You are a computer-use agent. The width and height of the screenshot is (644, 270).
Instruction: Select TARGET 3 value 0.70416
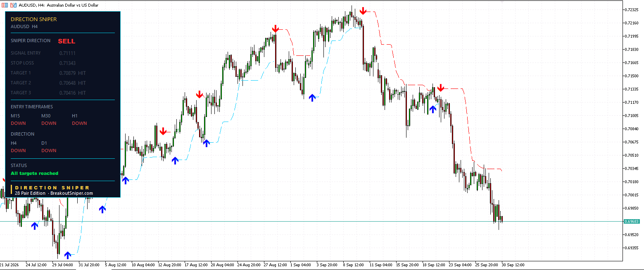(67, 93)
